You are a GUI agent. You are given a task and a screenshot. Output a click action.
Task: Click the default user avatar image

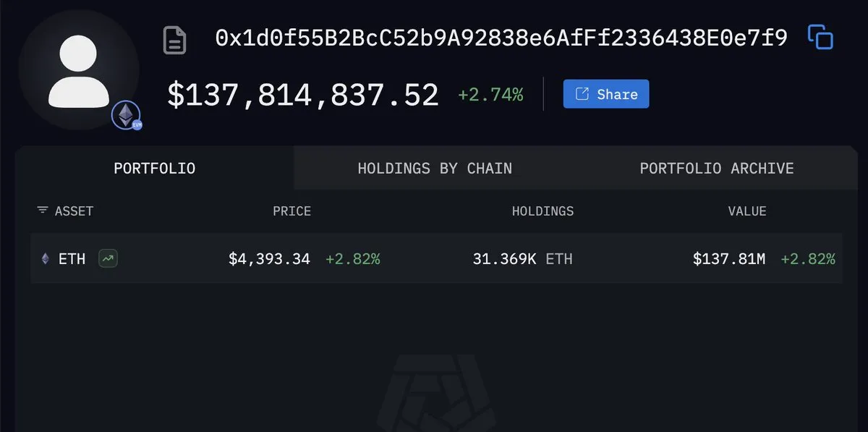(x=79, y=71)
